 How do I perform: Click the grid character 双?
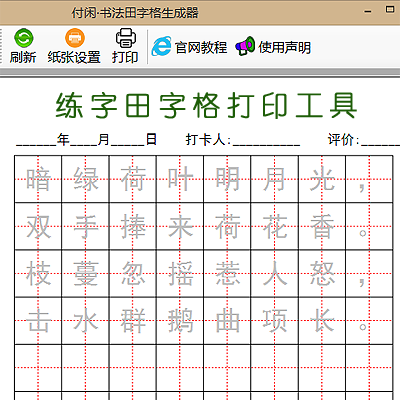click(38, 226)
